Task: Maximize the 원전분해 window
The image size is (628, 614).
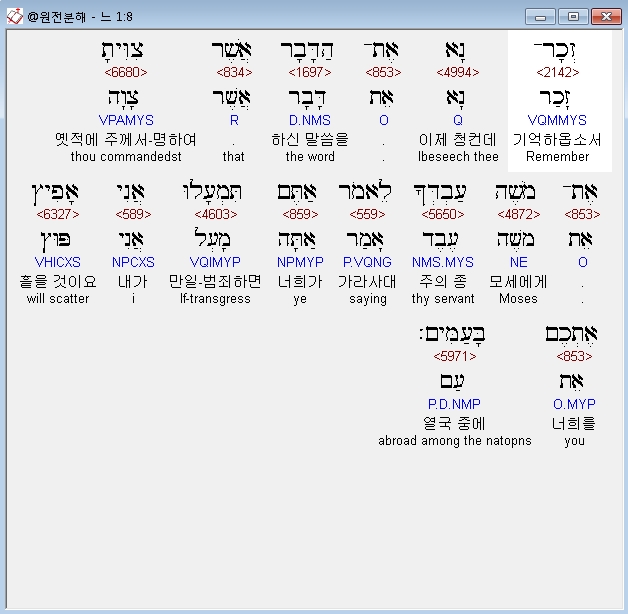Action: coord(573,17)
